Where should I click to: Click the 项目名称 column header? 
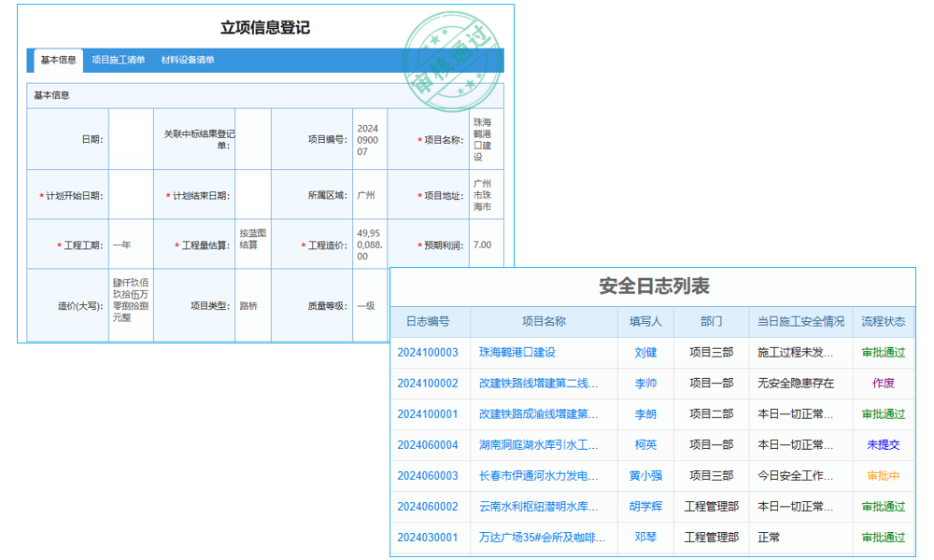542,321
